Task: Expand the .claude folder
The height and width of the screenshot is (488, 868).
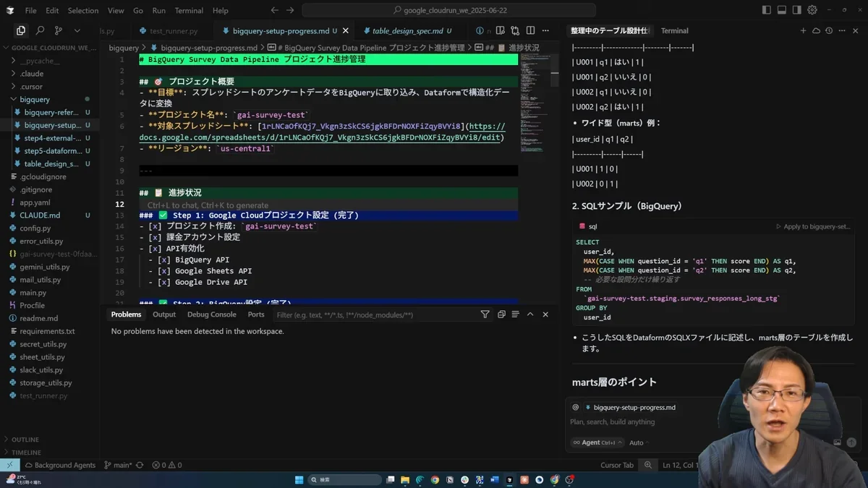Action: pos(50,74)
